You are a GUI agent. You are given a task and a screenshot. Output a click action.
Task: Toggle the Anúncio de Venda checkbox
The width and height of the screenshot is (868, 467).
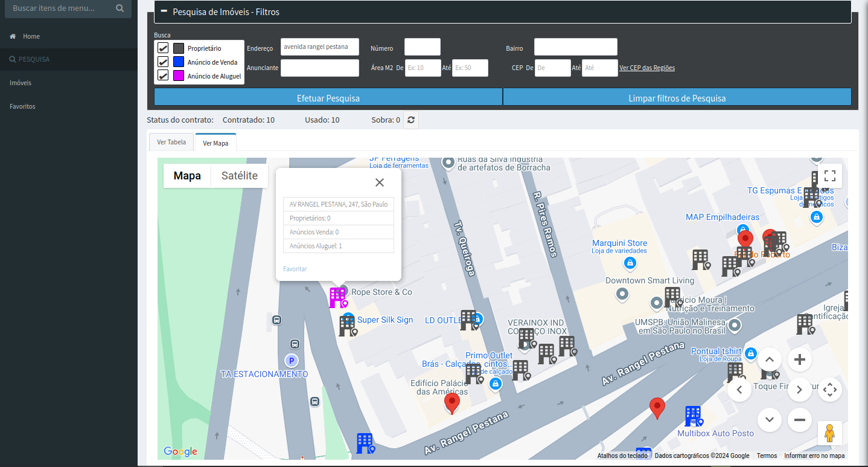163,62
